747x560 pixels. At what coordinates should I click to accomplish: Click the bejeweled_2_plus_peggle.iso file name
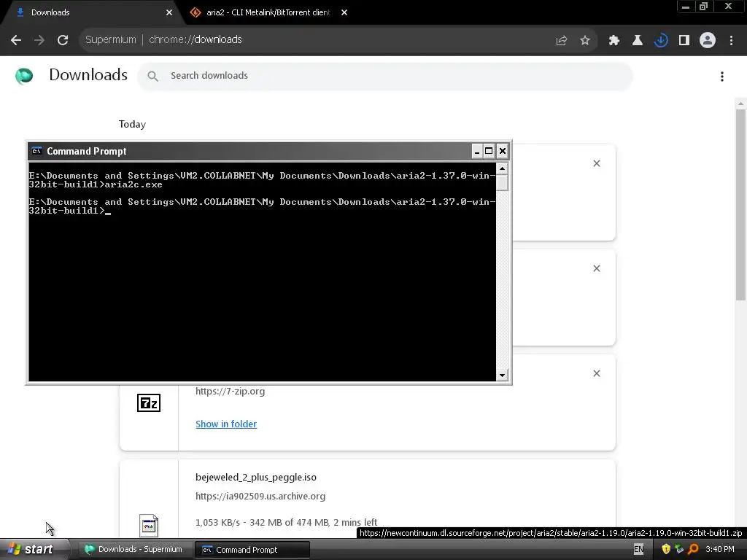256,477
